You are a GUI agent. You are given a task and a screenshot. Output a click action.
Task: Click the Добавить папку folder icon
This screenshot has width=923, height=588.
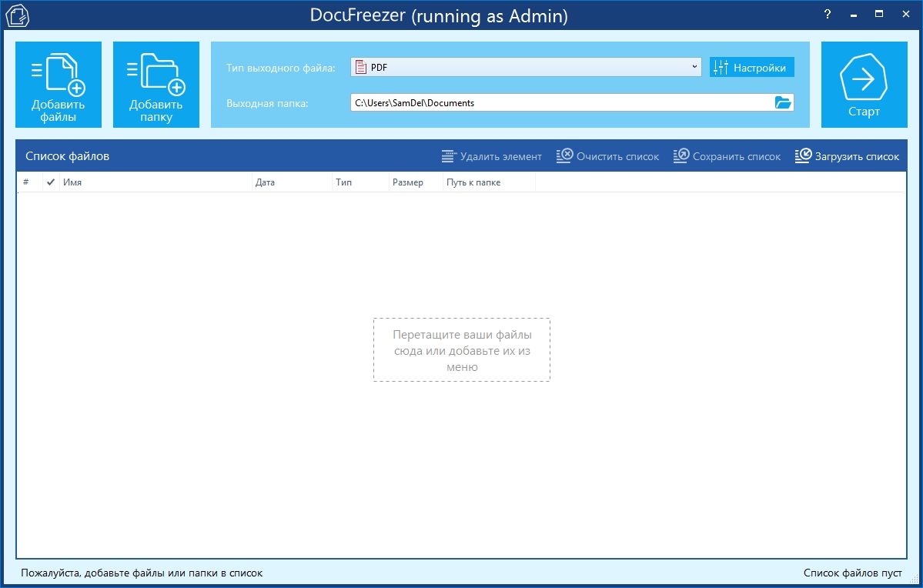click(x=156, y=85)
